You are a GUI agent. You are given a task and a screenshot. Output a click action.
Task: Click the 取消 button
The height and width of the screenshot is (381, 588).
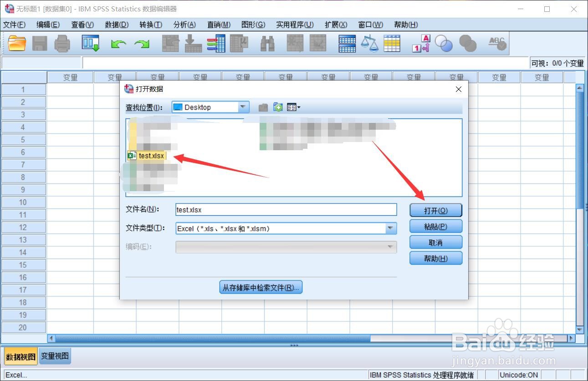pyautogui.click(x=435, y=242)
